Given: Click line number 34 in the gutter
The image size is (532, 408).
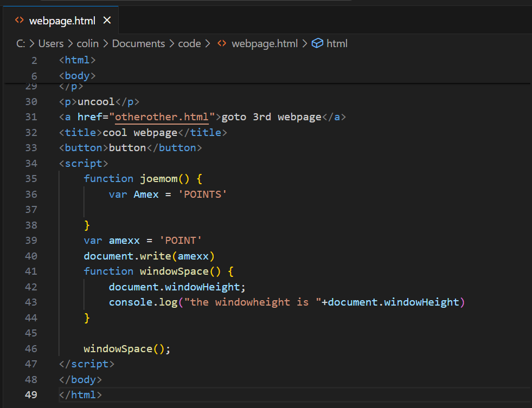Looking at the screenshot, I should tap(31, 163).
